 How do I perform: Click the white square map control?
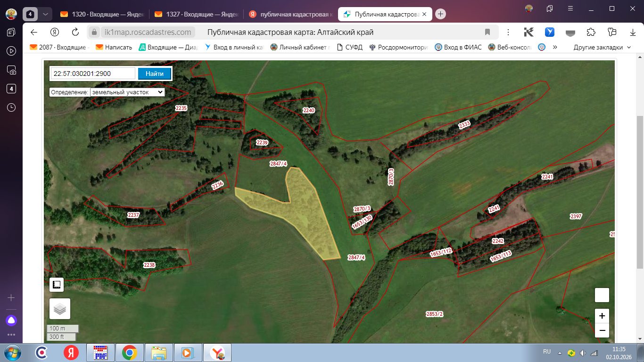(x=602, y=295)
